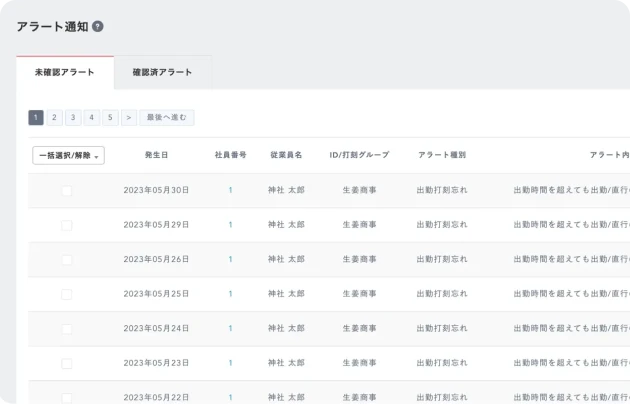Click the 最後へ進む button

(166, 118)
